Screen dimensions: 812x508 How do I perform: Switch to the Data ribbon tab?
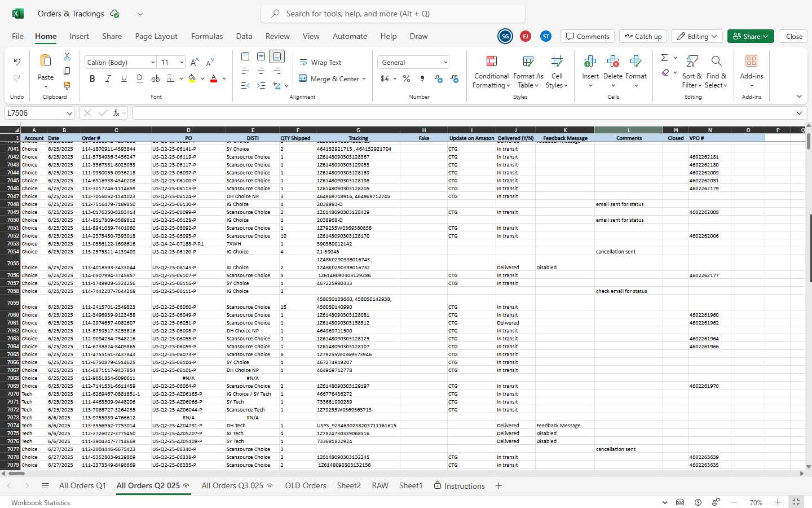pos(244,36)
